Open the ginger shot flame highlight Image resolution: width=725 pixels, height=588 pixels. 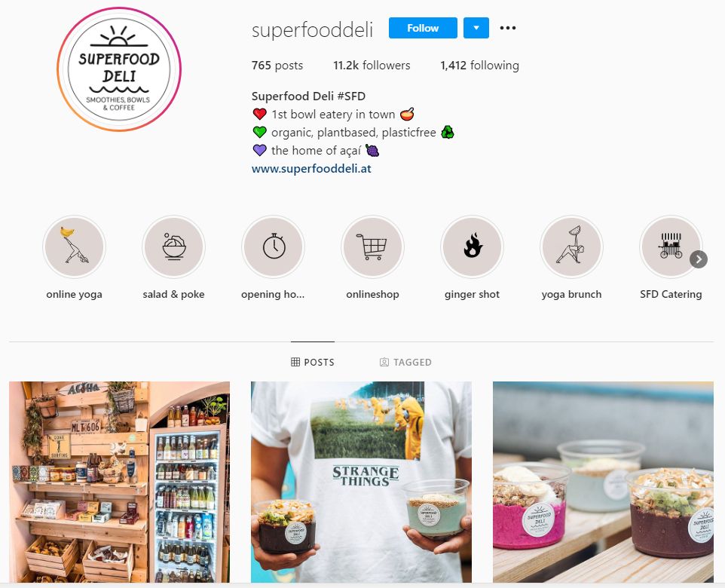(x=472, y=247)
